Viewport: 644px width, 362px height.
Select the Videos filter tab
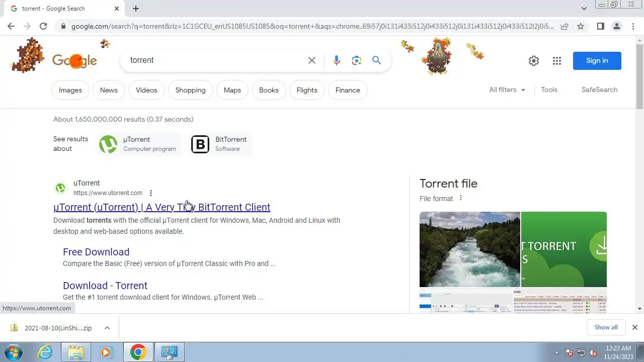(x=146, y=90)
